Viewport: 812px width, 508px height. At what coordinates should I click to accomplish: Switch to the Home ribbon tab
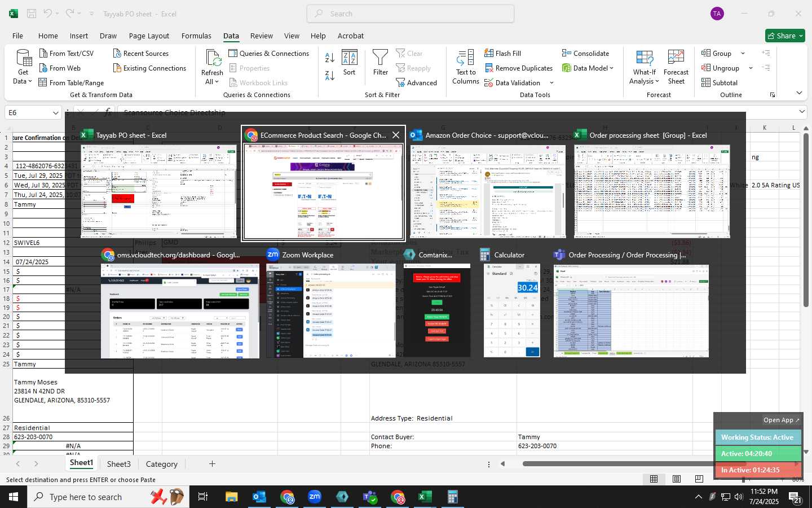pos(48,36)
